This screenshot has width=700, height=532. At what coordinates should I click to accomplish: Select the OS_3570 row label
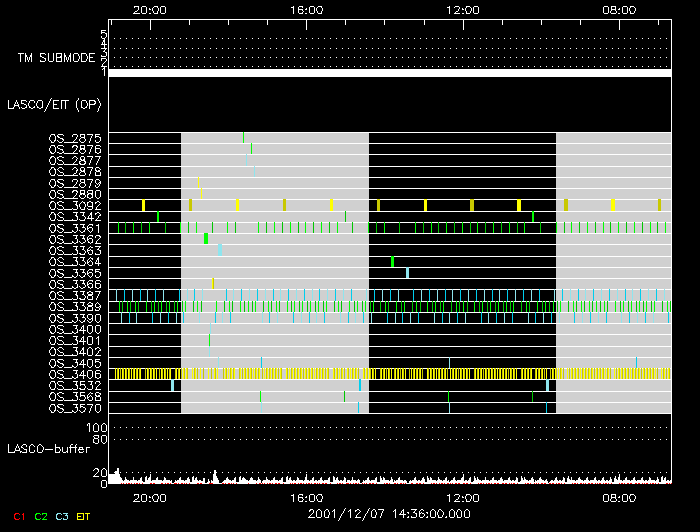pos(75,408)
